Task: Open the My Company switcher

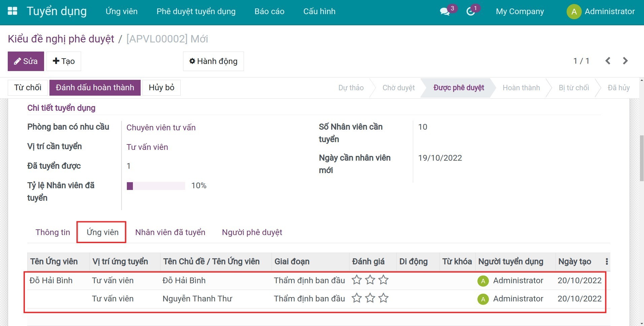Action: [520, 11]
